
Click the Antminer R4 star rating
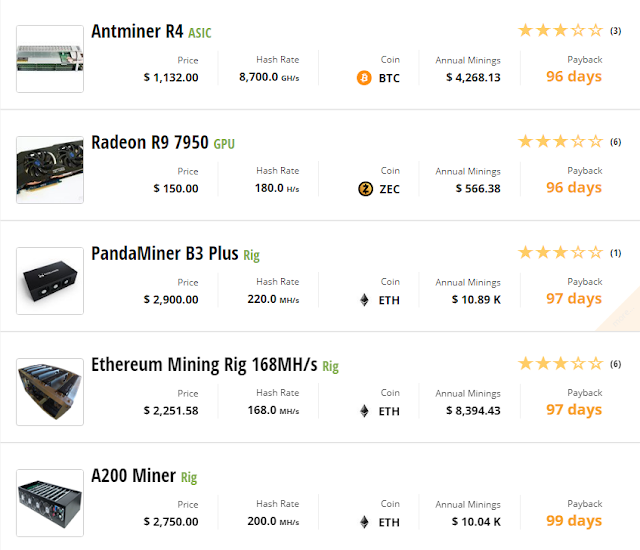[x=560, y=31]
